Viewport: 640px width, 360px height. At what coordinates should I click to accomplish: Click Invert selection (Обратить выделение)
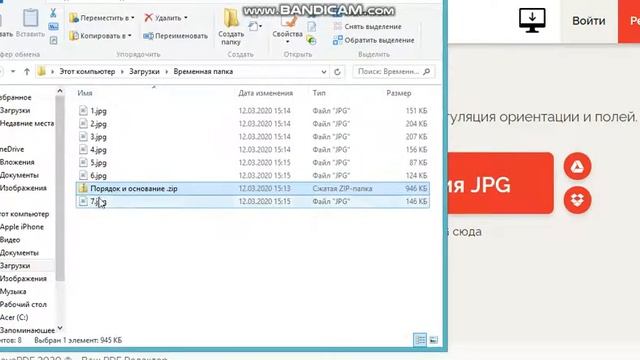373,40
